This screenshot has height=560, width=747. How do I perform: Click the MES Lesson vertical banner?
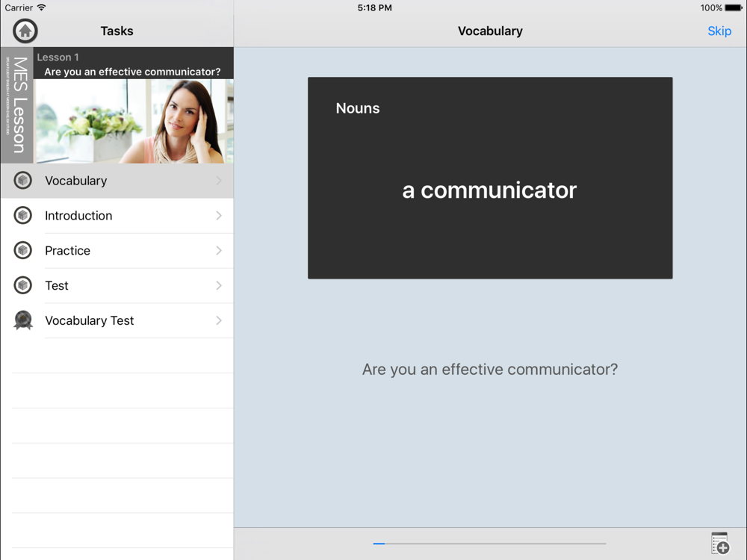pos(17,105)
